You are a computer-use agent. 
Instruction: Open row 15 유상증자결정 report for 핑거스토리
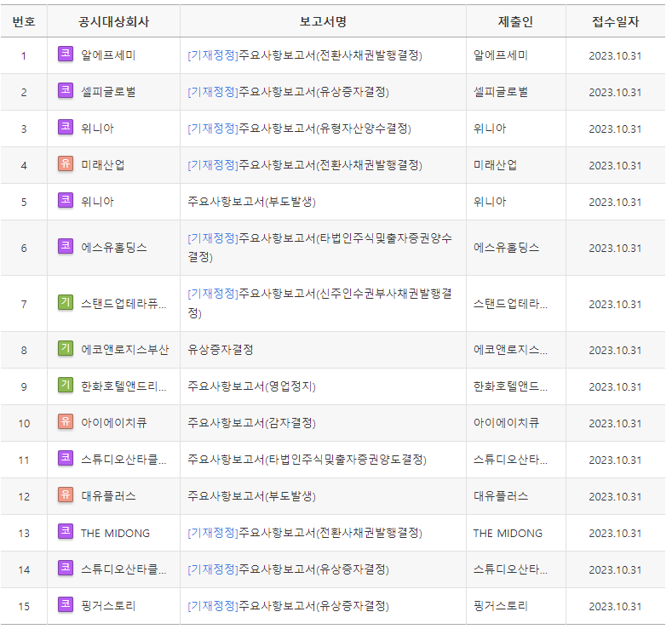point(288,606)
